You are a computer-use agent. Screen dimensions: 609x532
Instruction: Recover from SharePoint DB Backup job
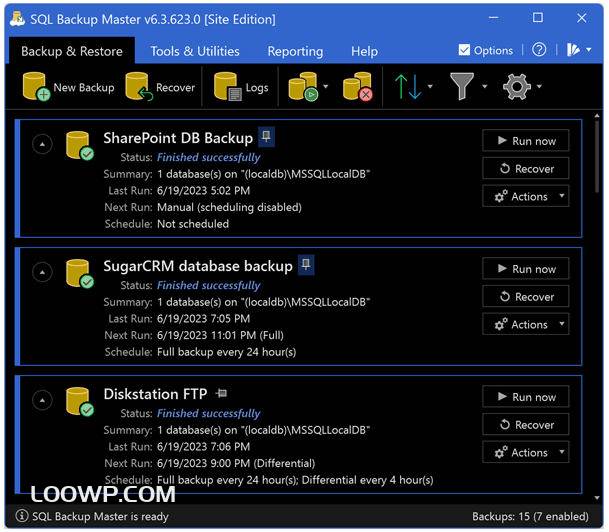[526, 169]
